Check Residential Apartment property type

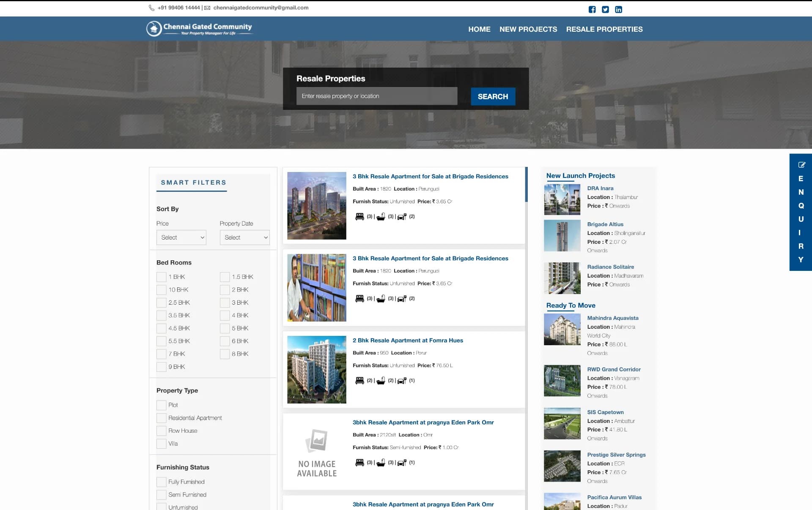point(161,418)
